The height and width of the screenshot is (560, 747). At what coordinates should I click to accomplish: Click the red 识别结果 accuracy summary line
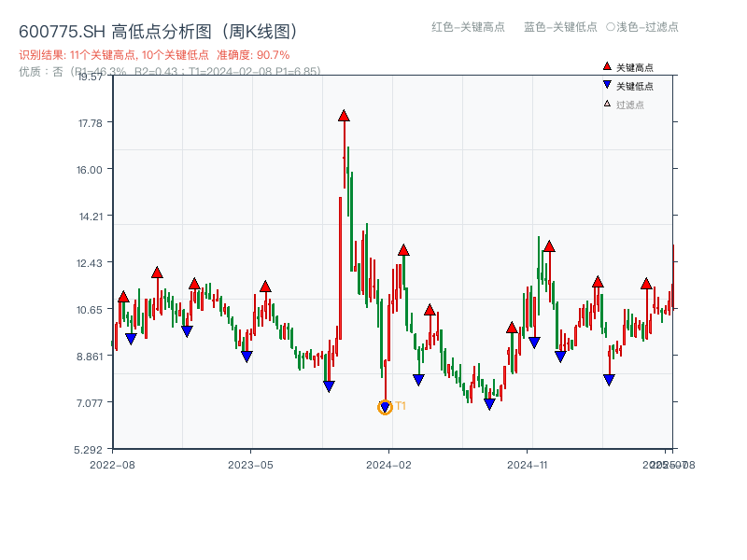point(154,55)
